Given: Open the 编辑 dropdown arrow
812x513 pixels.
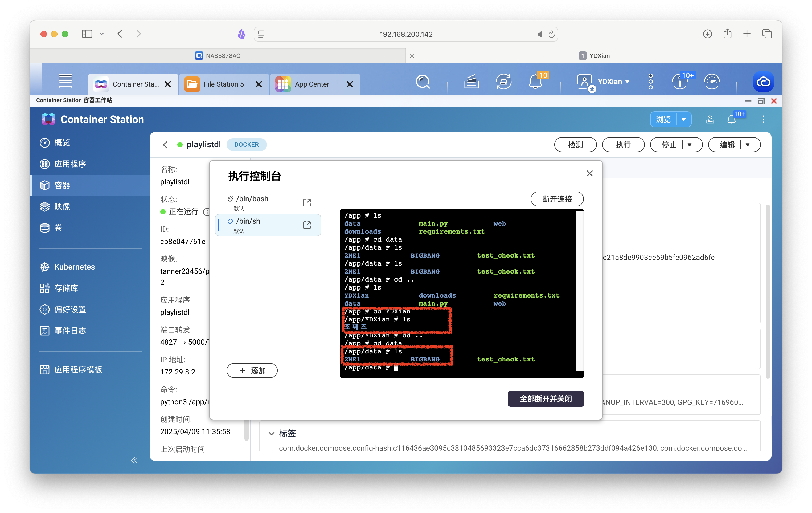Looking at the screenshot, I should [748, 145].
